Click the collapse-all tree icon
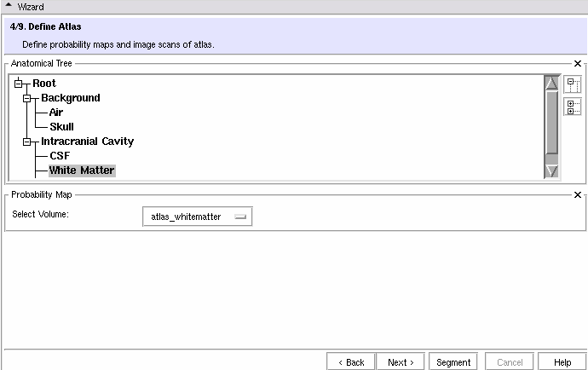This screenshot has height=370, width=588. pos(573,84)
